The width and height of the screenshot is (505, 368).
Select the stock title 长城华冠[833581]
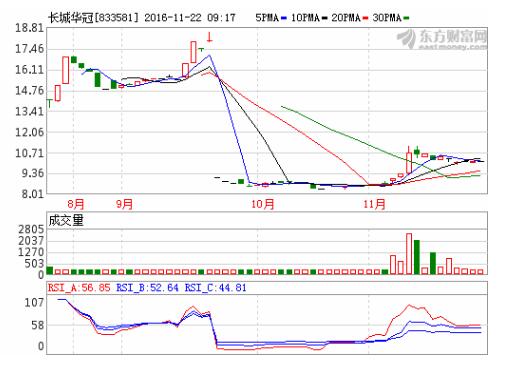pos(93,18)
